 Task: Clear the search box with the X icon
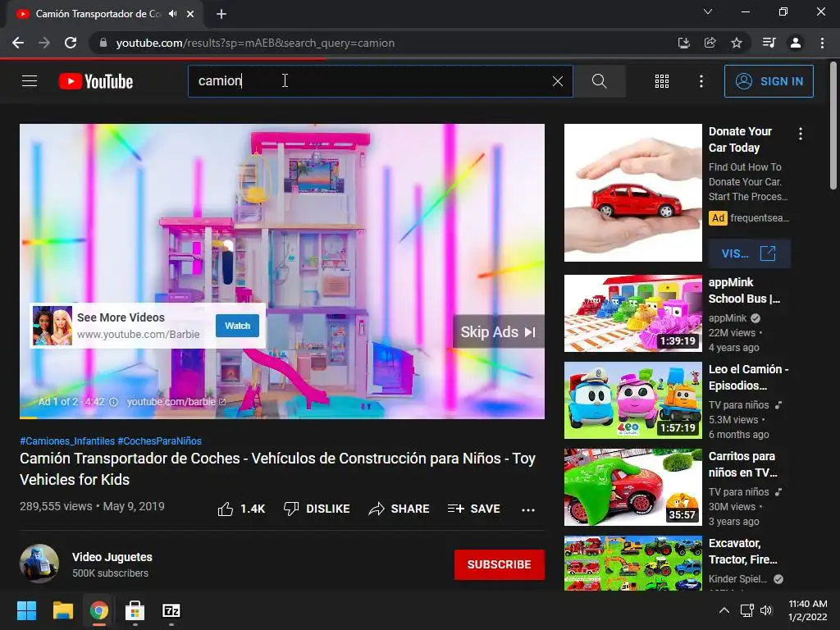(558, 81)
